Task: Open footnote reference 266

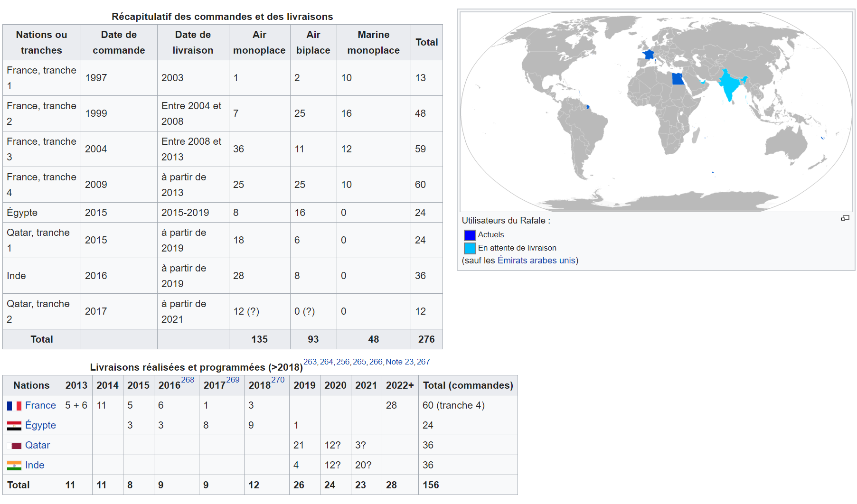Action: click(x=376, y=362)
